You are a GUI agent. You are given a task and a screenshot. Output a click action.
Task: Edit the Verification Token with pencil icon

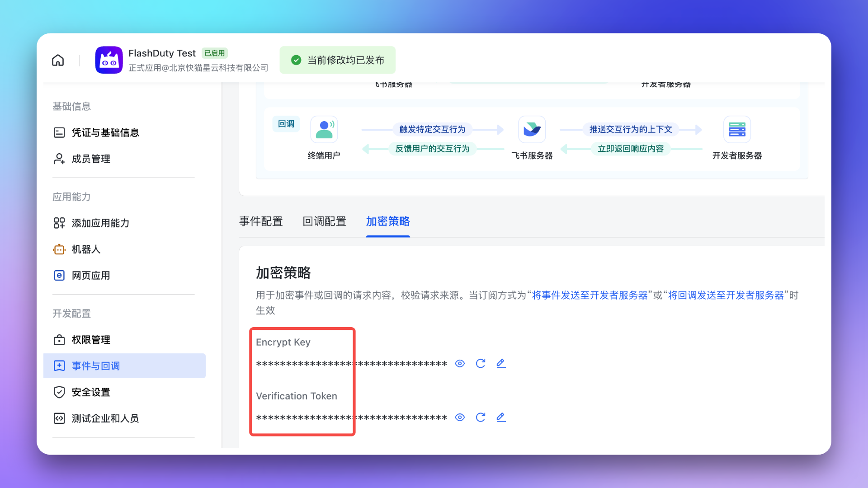coord(501,418)
